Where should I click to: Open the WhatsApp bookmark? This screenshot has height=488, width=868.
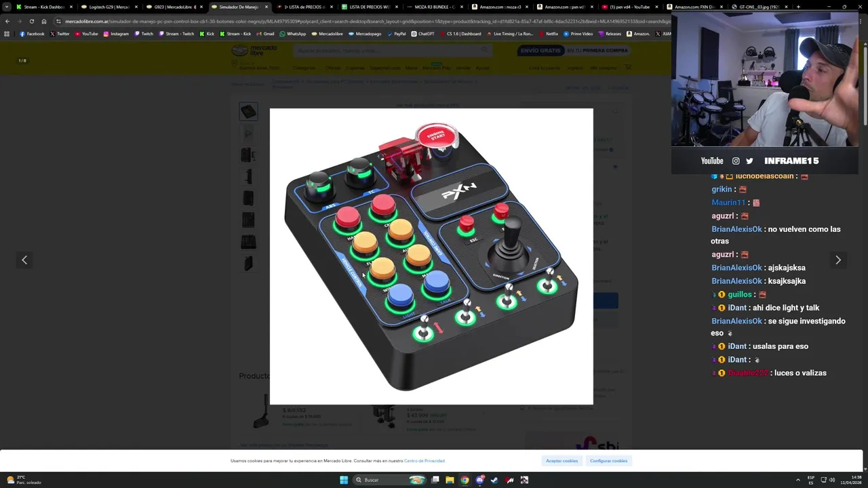point(293,34)
